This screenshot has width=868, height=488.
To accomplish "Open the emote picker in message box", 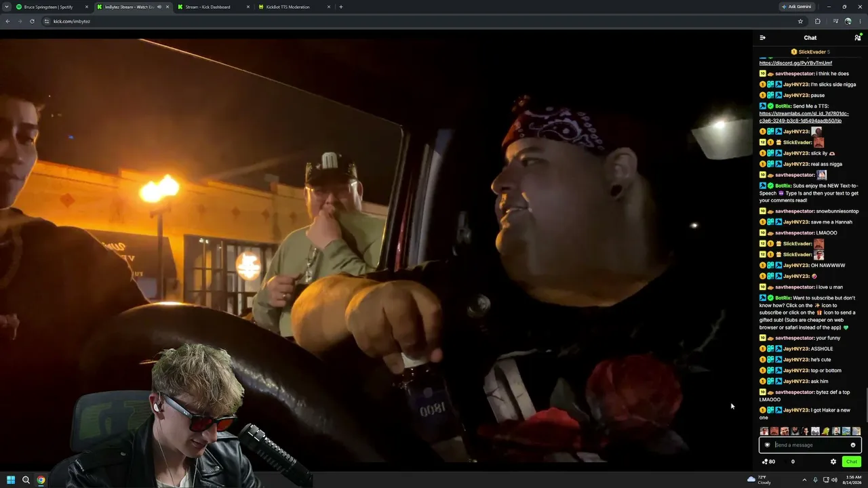I will 853,445.
